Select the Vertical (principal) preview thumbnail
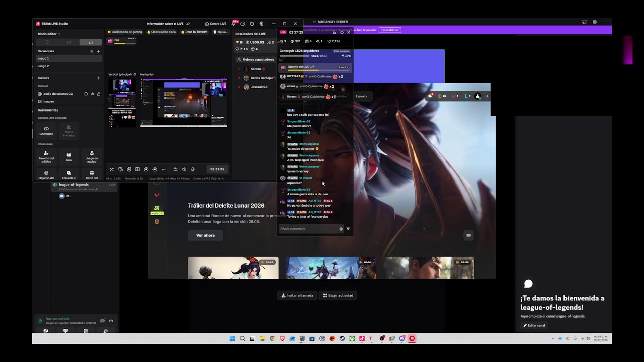This screenshot has width=644, height=362. tap(122, 103)
